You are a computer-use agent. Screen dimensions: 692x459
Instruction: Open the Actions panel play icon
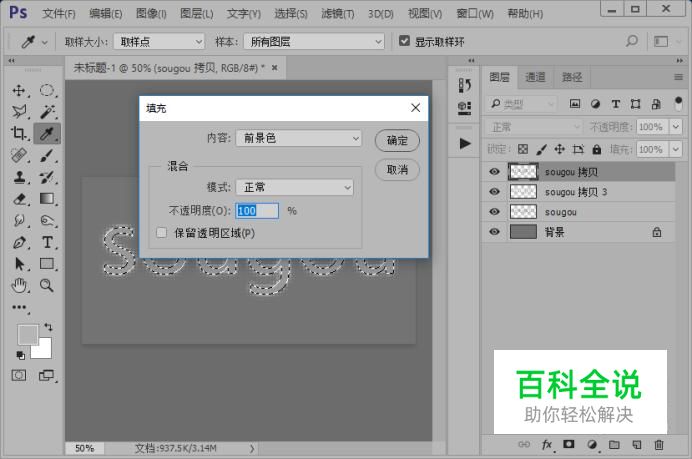[464, 143]
